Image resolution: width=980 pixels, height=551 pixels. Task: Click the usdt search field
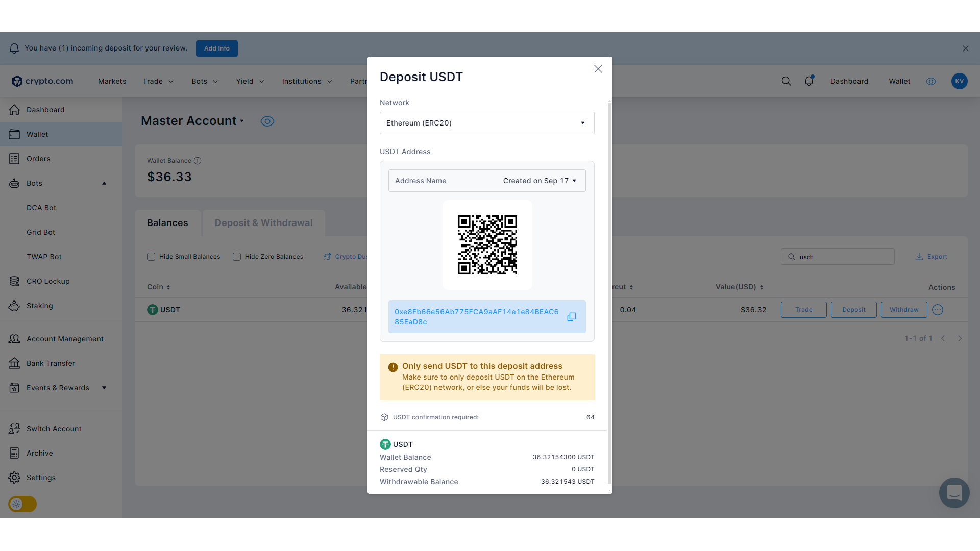tap(838, 257)
